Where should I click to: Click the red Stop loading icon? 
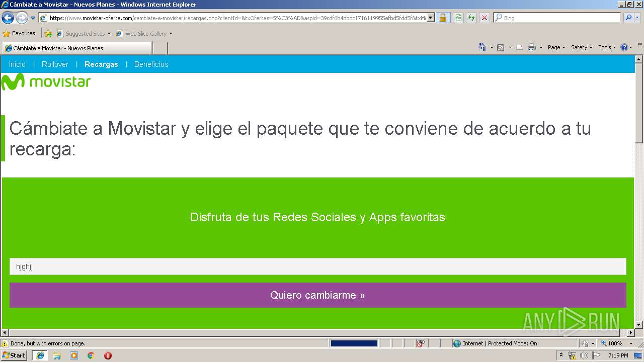click(485, 18)
